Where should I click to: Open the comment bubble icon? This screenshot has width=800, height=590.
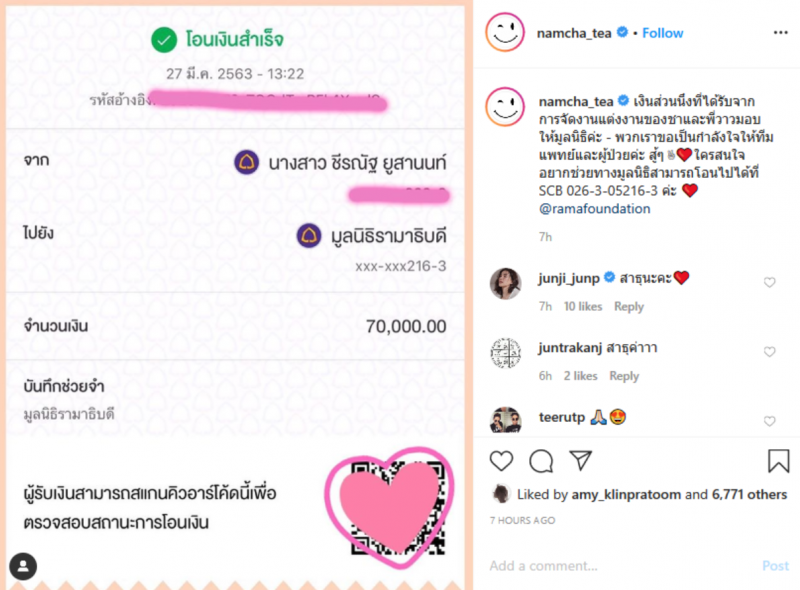[x=541, y=461]
